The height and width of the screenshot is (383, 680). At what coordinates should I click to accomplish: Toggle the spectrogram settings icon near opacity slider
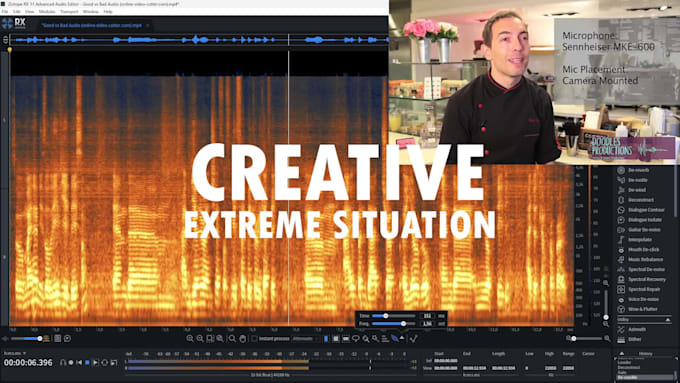[58, 338]
